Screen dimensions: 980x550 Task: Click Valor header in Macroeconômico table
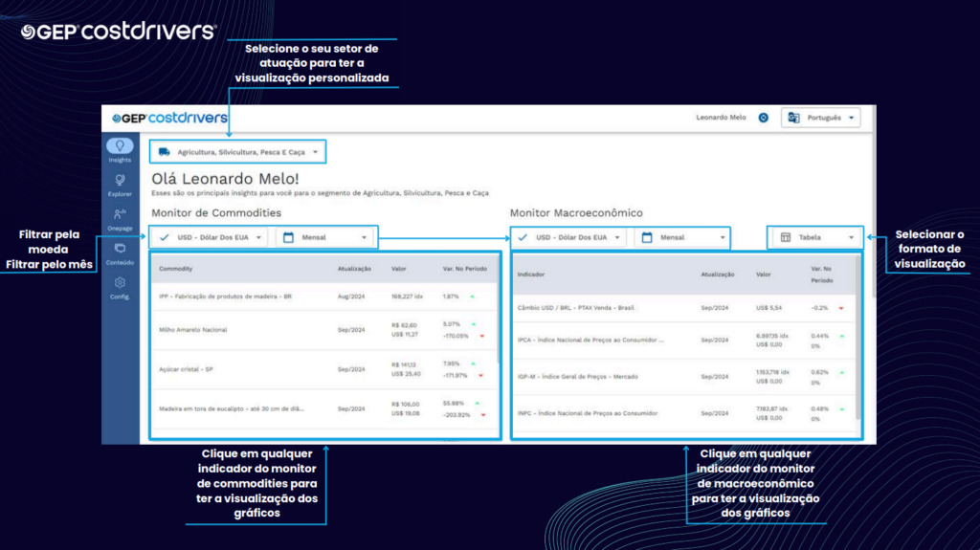(x=763, y=275)
